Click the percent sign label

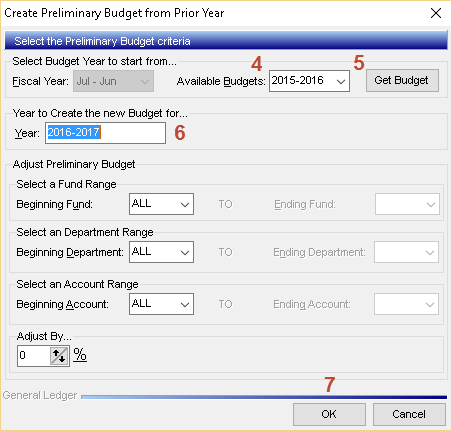[80, 355]
